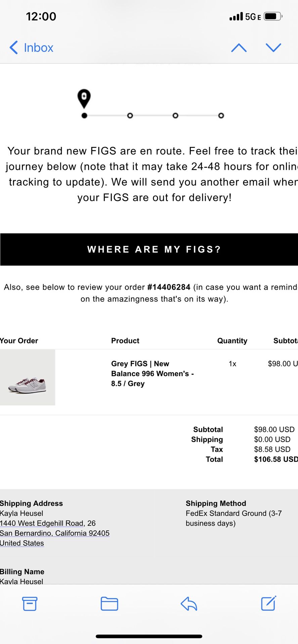
Task: Tap the United States address link
Action: tap(22, 543)
